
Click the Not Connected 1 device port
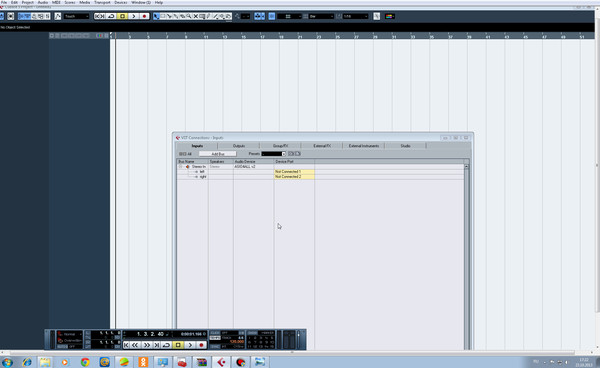[x=294, y=172]
